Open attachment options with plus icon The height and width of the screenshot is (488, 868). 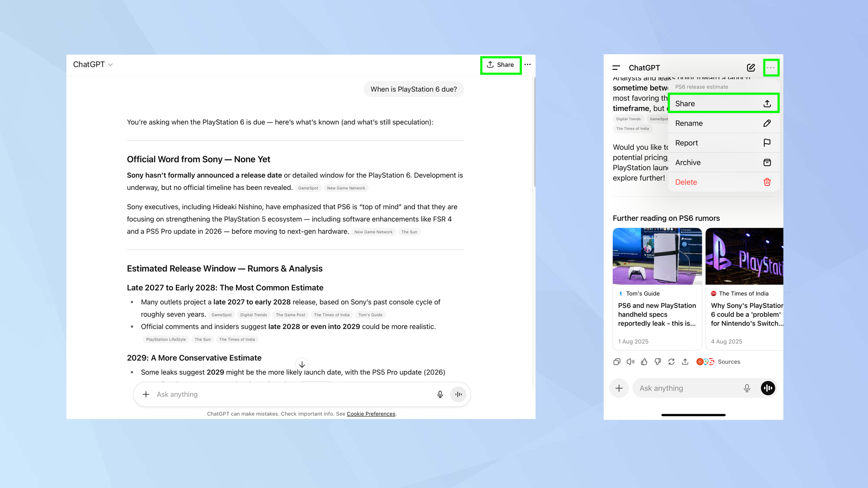619,388
